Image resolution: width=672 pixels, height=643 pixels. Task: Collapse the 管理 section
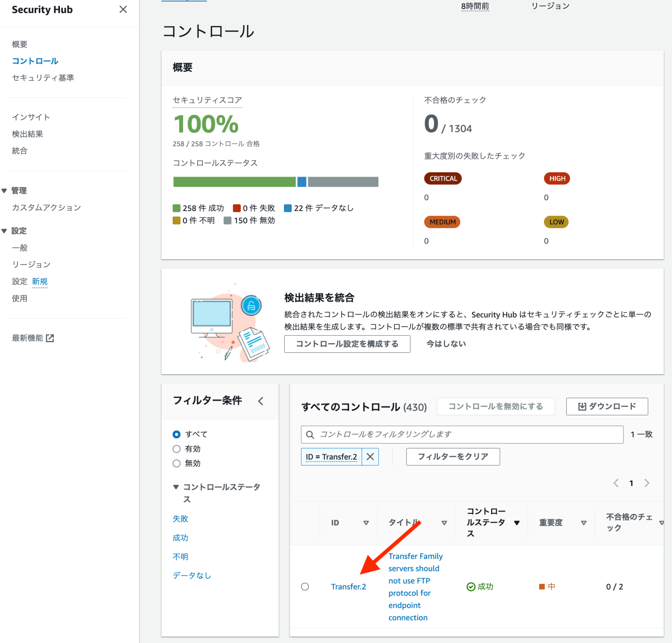(x=4, y=191)
